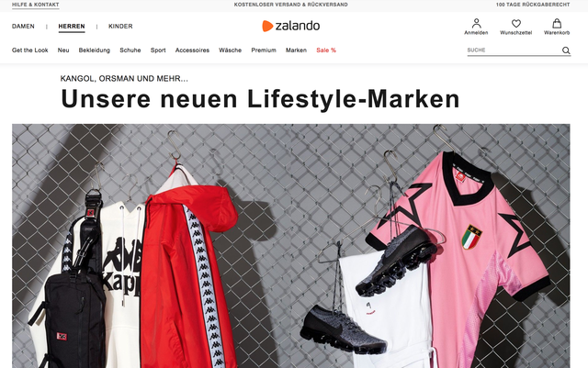The image size is (588, 368).
Task: Select the Herren section tab
Action: click(72, 27)
